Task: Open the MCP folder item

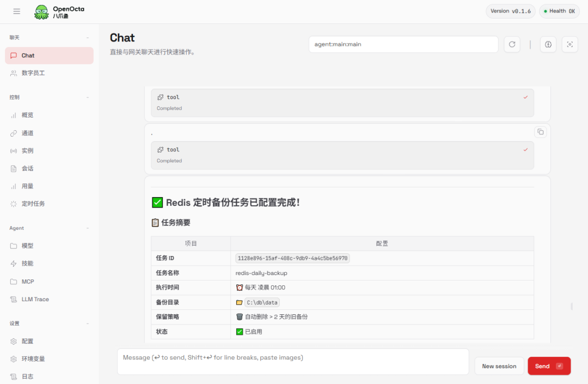Action: pyautogui.click(x=27, y=282)
